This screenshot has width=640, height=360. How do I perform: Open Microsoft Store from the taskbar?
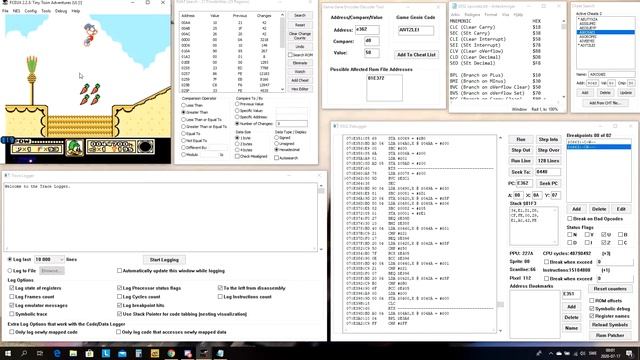89,353
